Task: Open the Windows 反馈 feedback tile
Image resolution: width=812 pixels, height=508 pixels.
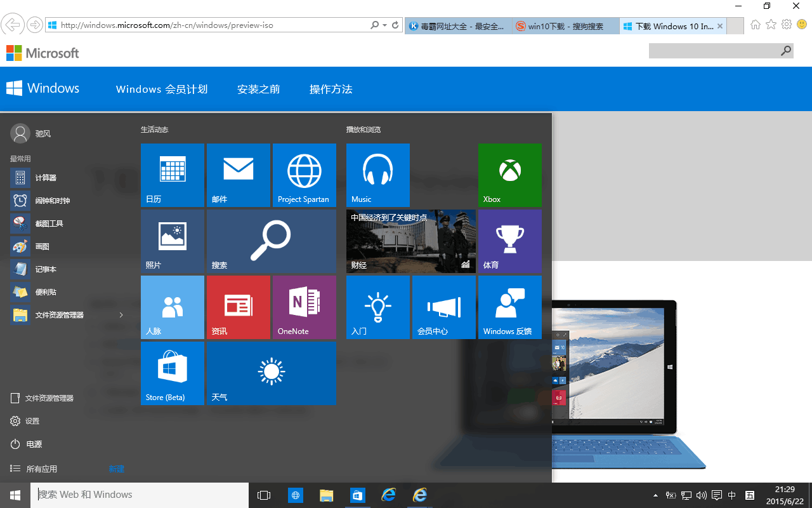Action: pyautogui.click(x=510, y=307)
